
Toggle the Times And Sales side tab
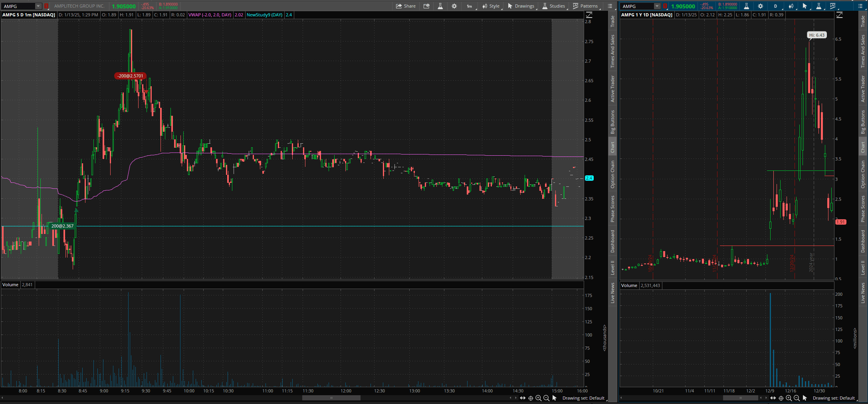[x=612, y=51]
